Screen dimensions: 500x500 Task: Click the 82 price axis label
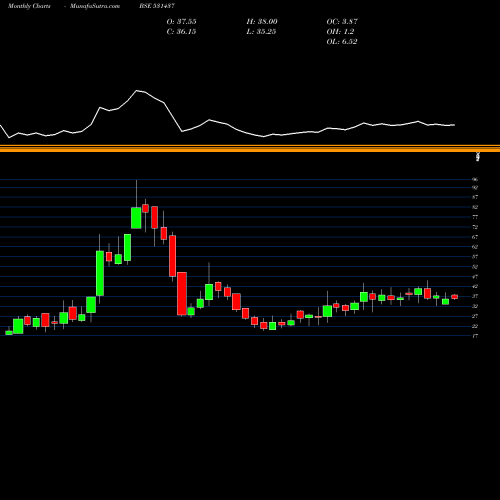click(475, 207)
